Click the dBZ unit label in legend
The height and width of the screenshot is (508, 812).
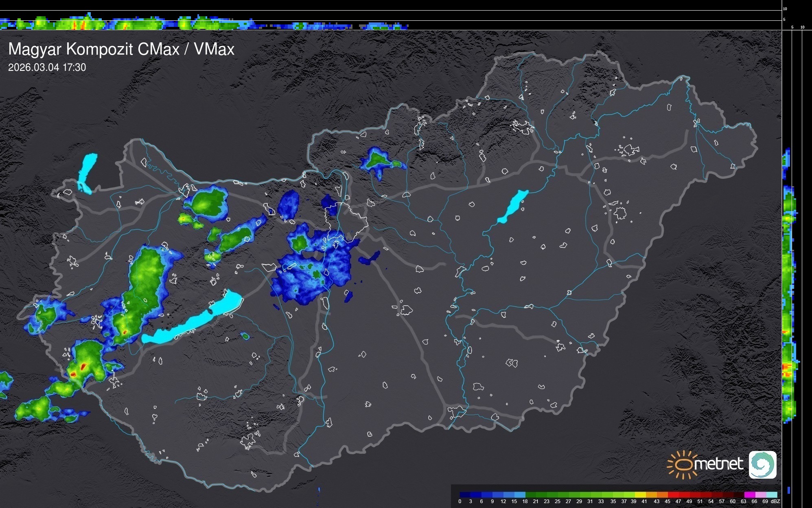point(775,501)
